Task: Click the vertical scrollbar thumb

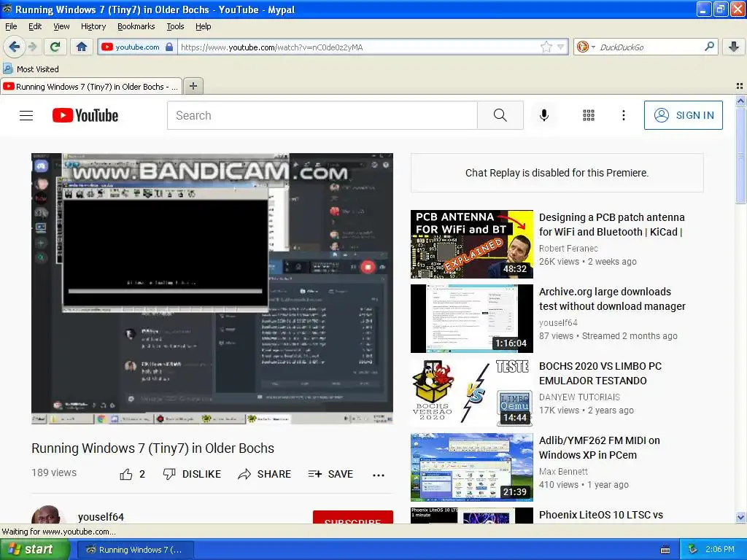Action: (740, 155)
